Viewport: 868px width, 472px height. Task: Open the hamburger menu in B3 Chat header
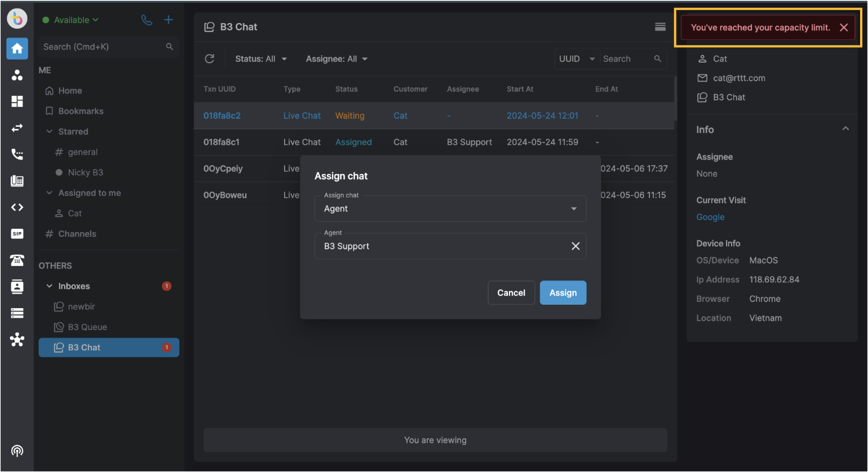tap(660, 26)
